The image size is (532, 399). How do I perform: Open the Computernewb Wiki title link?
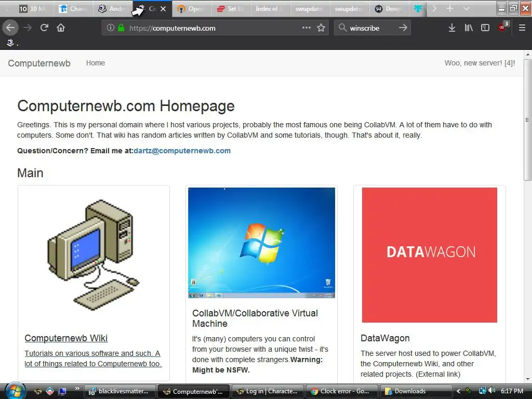[66, 338]
